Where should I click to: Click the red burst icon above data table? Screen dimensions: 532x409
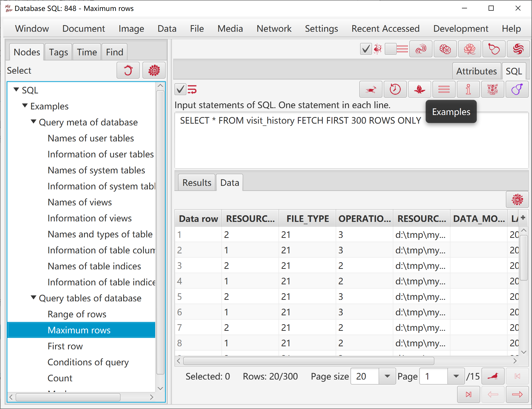point(517,199)
